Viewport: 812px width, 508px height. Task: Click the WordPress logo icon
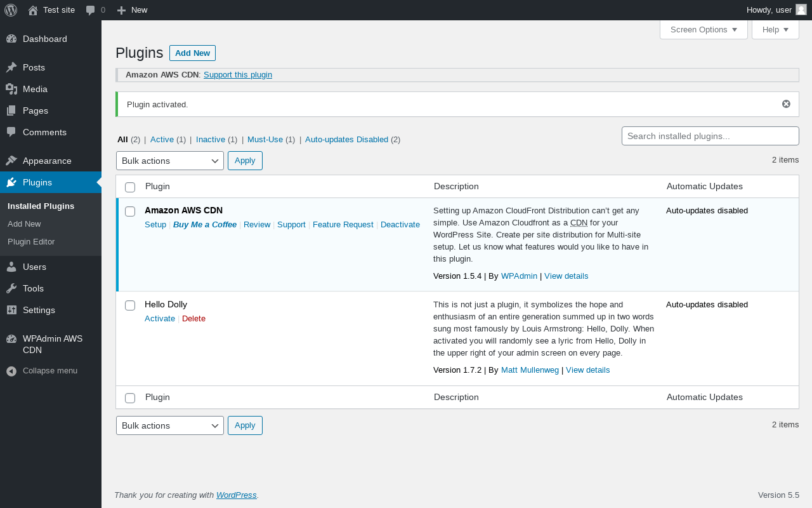point(11,10)
